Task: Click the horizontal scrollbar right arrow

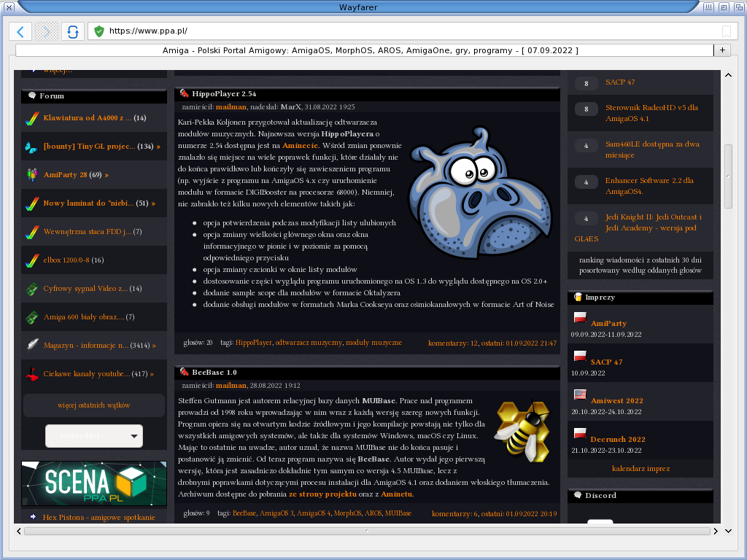Action: pos(715,531)
